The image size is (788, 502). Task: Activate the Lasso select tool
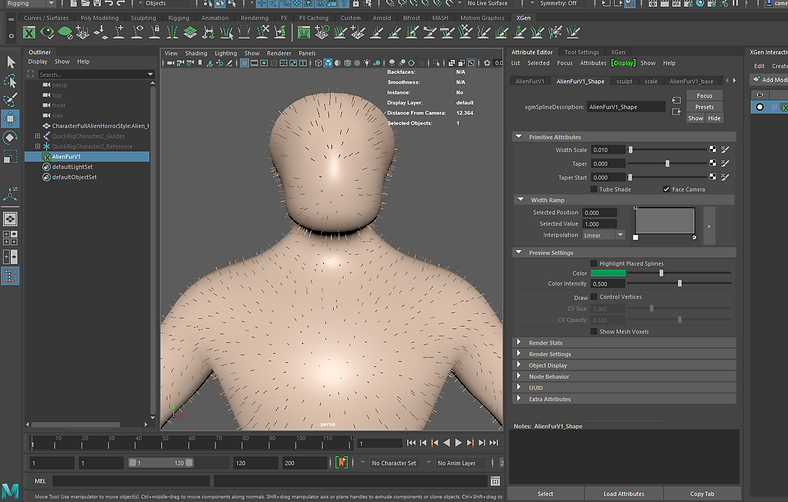(x=11, y=80)
